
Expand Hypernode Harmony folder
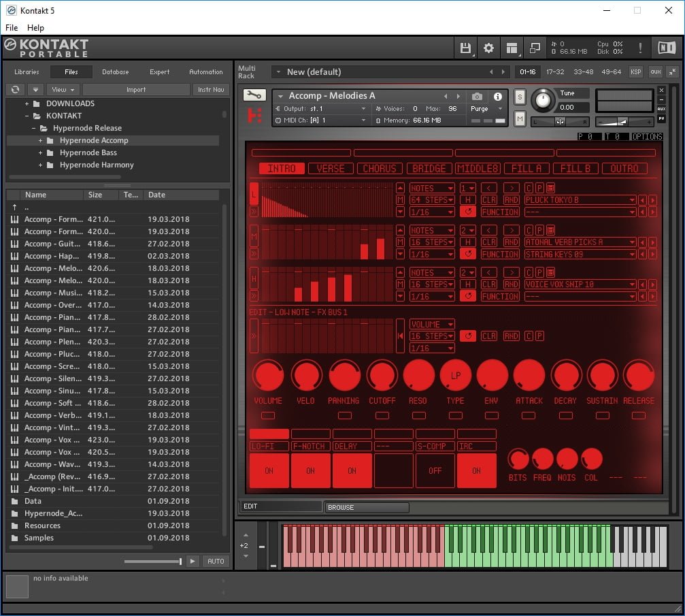(40, 165)
